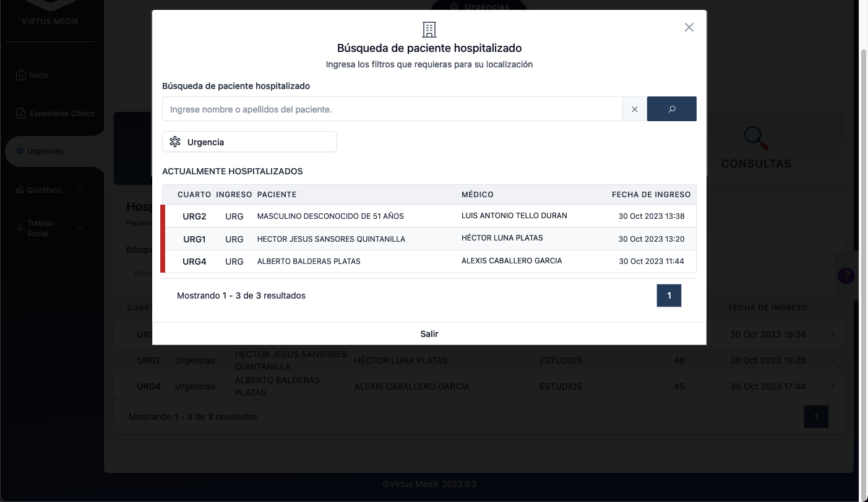The width and height of the screenshot is (868, 502).
Task: Click the Consultas magnifier icon
Action: [755, 139]
